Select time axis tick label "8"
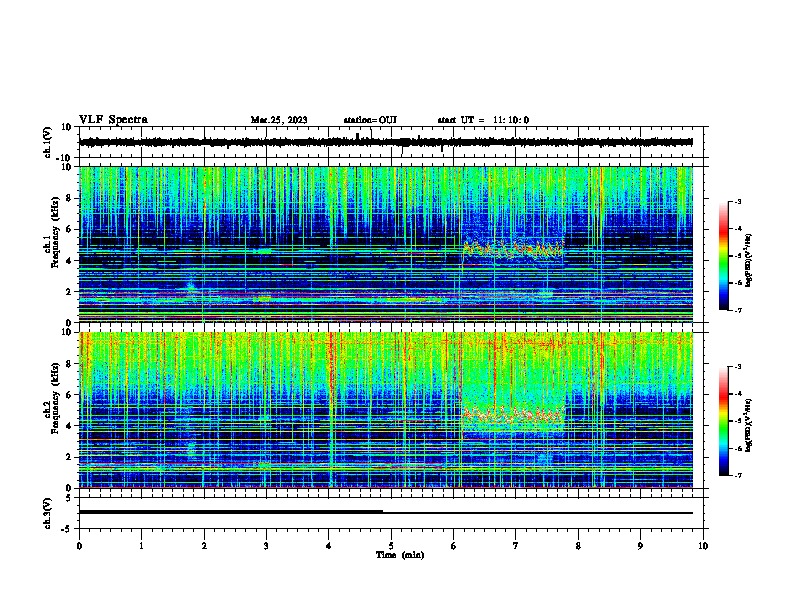 [x=578, y=546]
